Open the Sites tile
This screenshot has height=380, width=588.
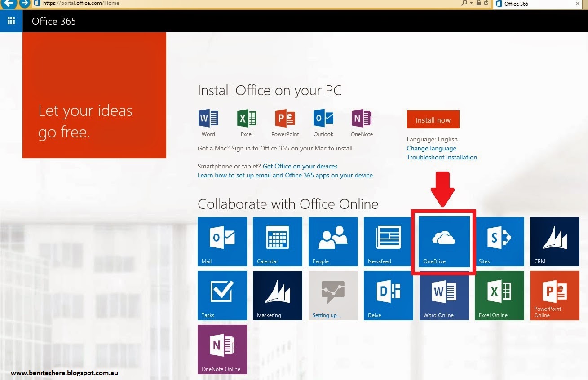[500, 242]
